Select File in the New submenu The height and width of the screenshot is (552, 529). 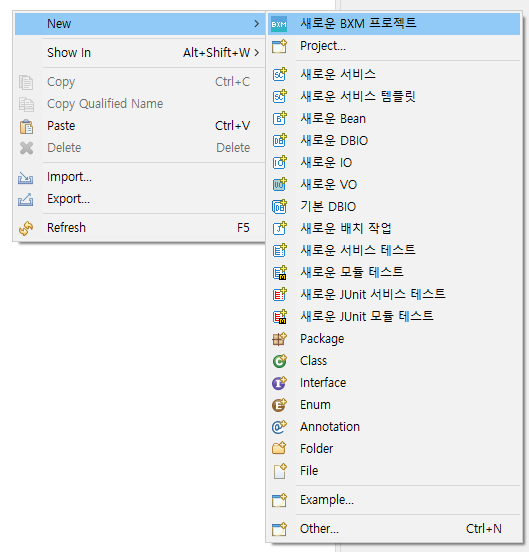tap(394, 471)
